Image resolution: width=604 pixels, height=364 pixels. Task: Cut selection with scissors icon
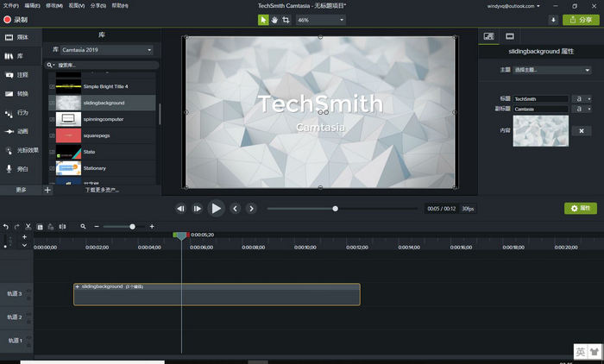28,227
